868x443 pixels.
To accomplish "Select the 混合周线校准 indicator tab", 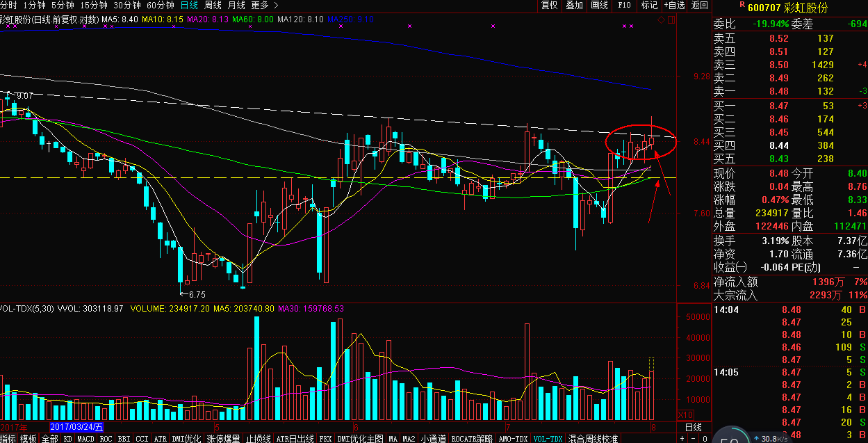I will pos(593,439).
